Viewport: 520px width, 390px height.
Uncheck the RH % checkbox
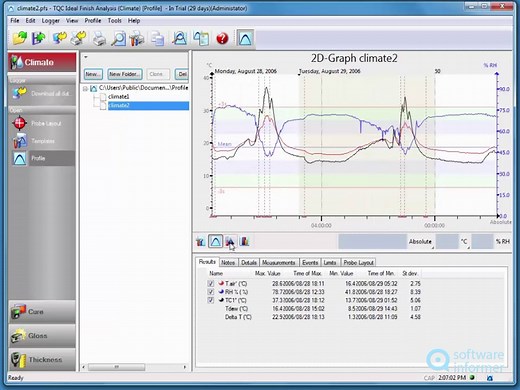[x=211, y=292]
